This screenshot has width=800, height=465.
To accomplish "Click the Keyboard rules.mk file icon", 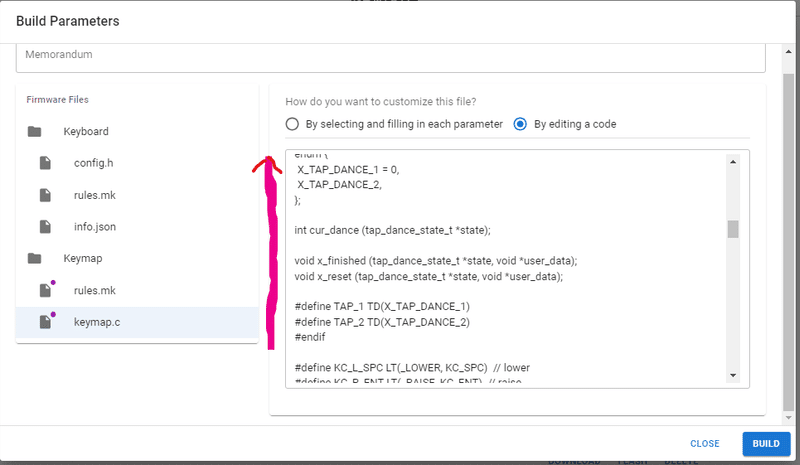I will point(44,195).
